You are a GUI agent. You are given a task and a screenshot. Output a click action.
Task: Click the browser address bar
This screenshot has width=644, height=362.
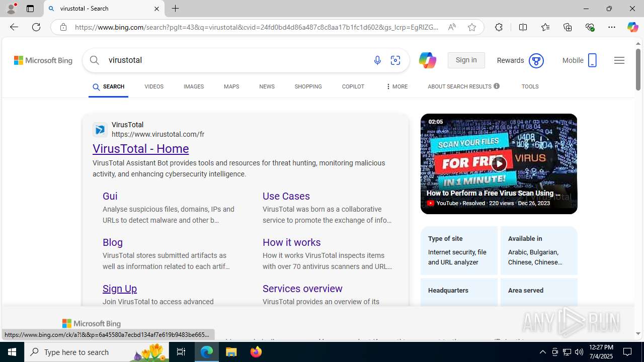pyautogui.click(x=257, y=27)
